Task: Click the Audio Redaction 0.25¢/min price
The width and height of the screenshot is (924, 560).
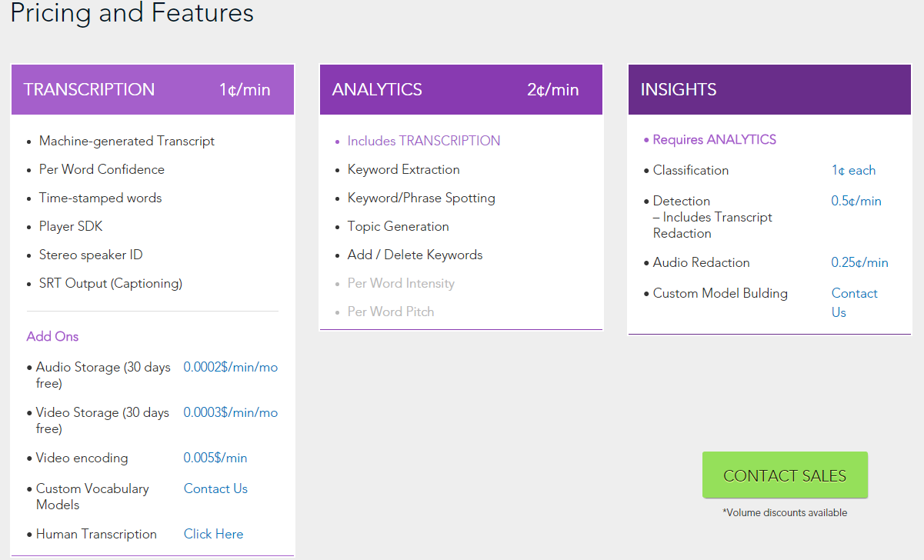Action: [859, 263]
